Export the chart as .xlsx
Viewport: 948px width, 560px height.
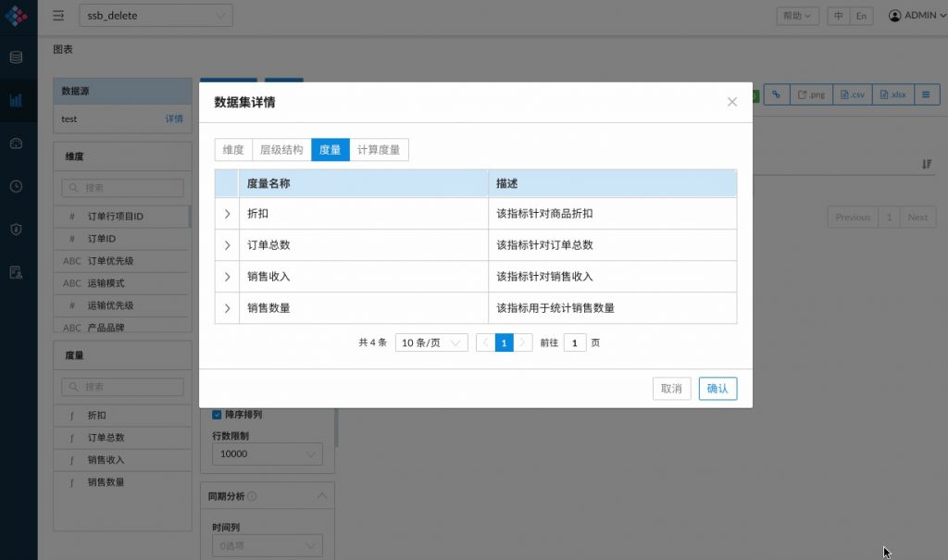click(893, 94)
